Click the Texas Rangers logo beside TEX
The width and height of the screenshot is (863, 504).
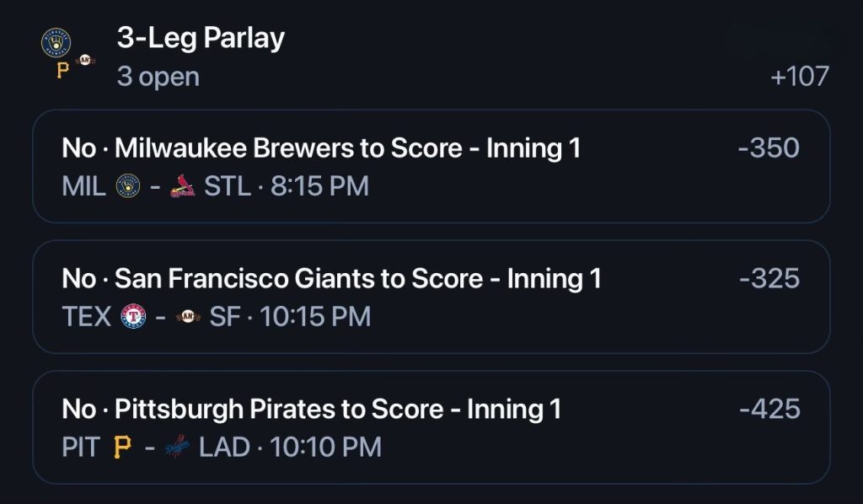(133, 316)
